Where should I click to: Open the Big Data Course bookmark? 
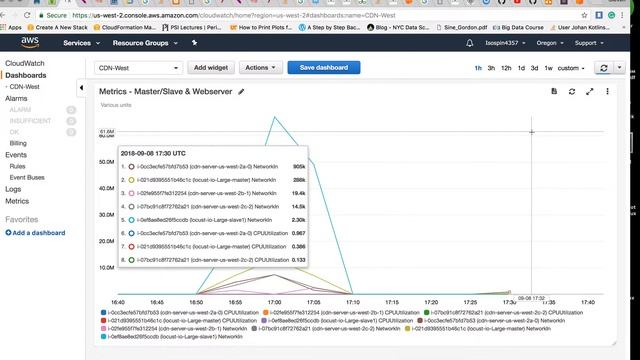tap(518, 27)
